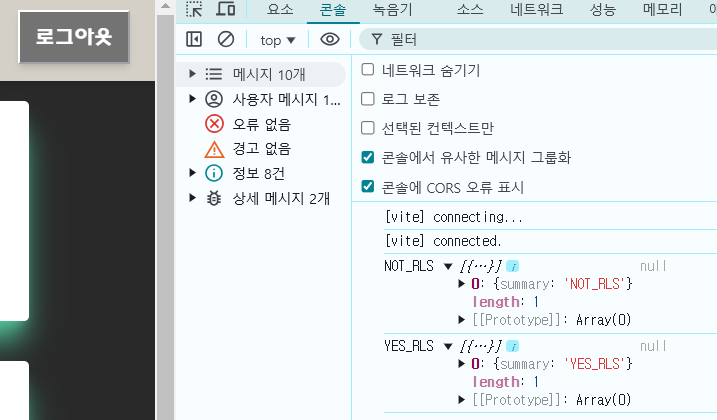The width and height of the screenshot is (717, 420).
Task: Open the 녹음기 tab
Action: (393, 9)
